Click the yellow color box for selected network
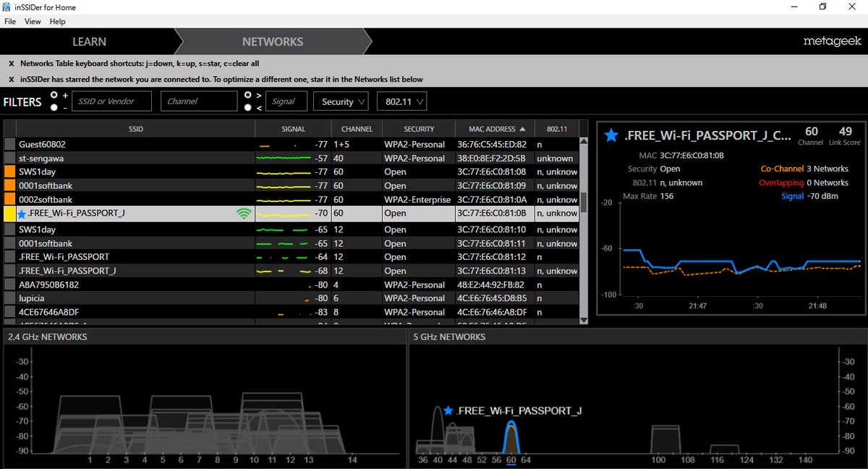The image size is (868, 469). [9, 214]
